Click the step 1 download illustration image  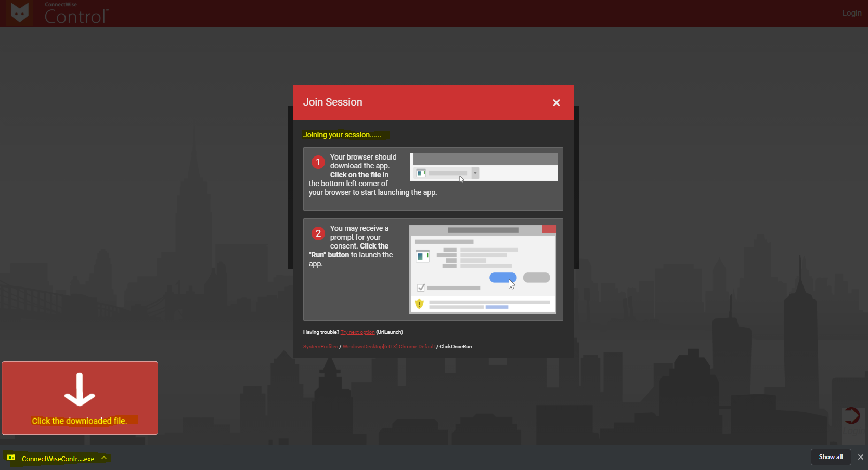coord(484,167)
